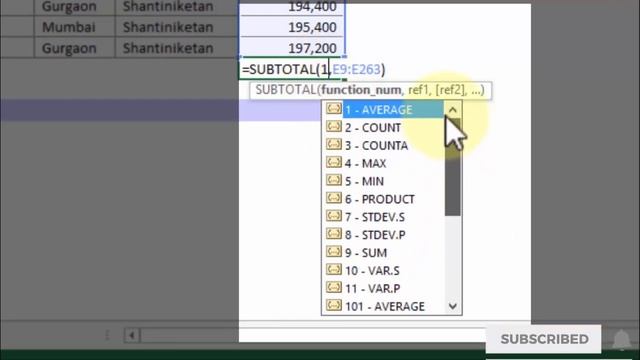Select 101 - AVERAGE from the list
This screenshot has width=640, height=360.
coord(384,307)
